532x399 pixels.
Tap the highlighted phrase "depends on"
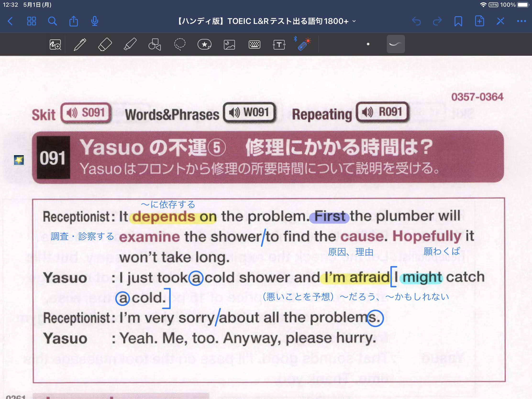174,217
